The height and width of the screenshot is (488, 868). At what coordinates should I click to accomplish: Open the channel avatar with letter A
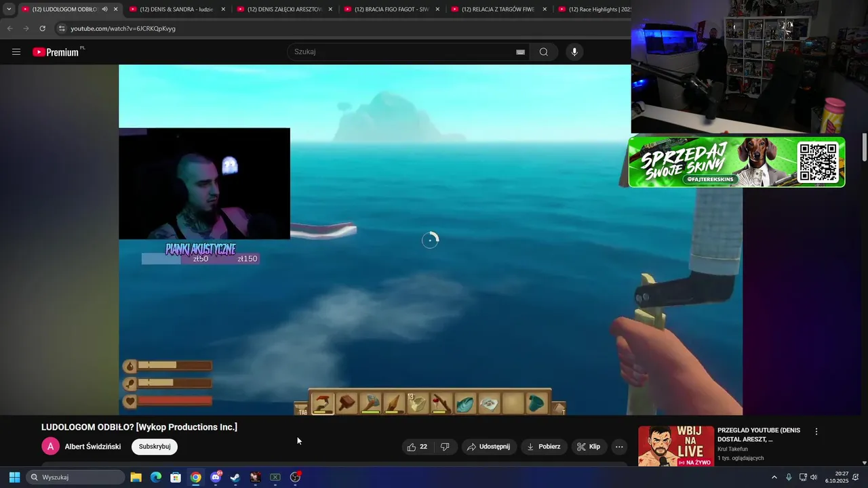coord(50,447)
